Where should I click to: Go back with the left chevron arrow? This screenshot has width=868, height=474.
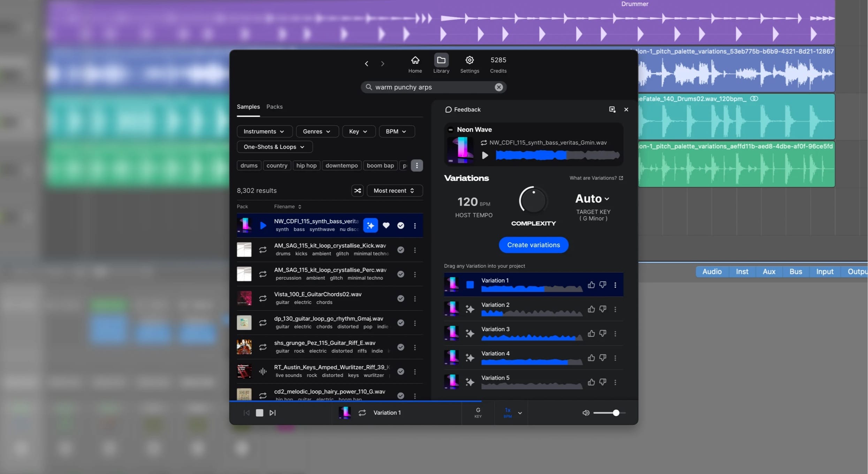point(366,63)
